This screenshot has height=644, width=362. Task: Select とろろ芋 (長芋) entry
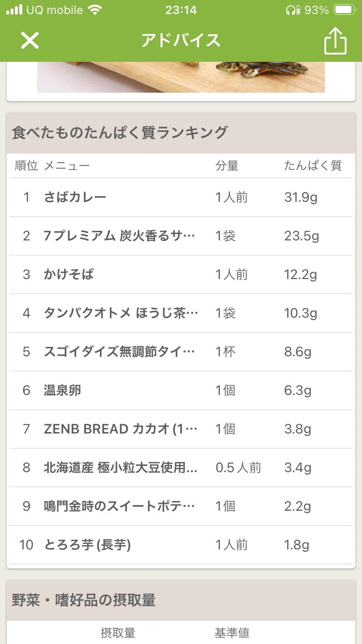(x=181, y=545)
